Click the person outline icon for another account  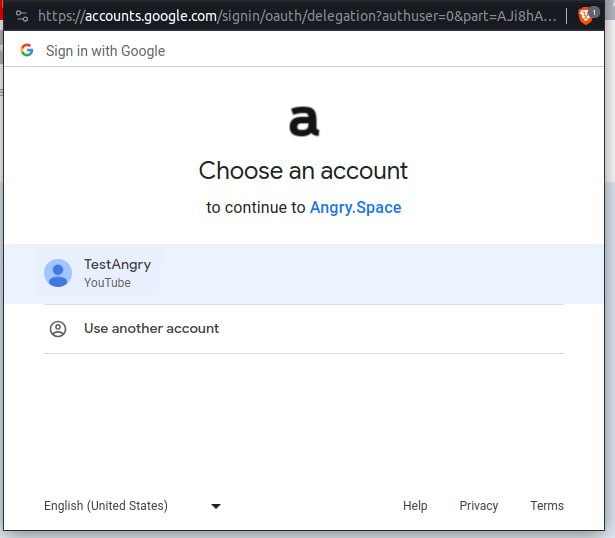[58, 329]
